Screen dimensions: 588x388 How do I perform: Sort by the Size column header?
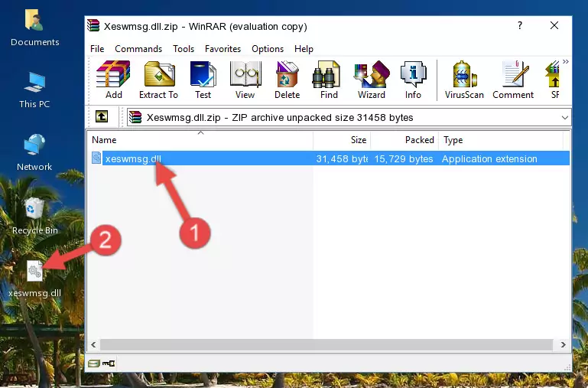pos(342,140)
